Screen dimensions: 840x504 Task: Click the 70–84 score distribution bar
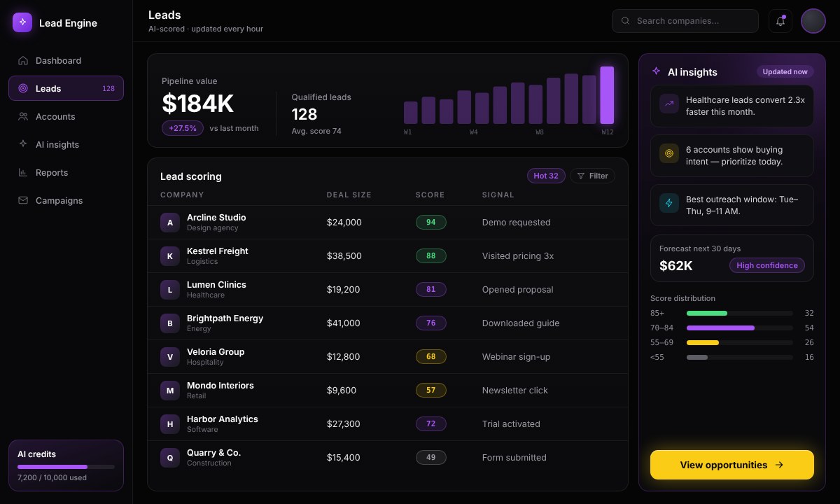coord(739,328)
